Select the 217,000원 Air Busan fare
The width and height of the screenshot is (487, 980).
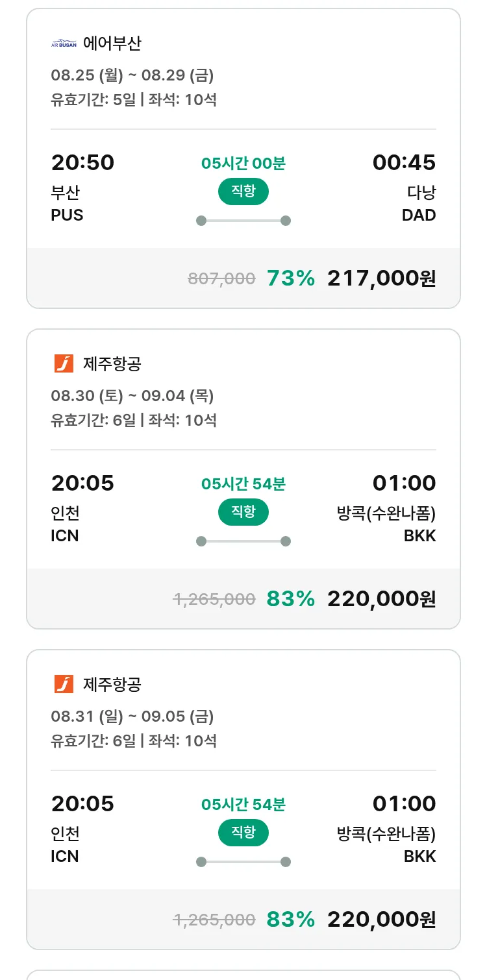click(381, 278)
